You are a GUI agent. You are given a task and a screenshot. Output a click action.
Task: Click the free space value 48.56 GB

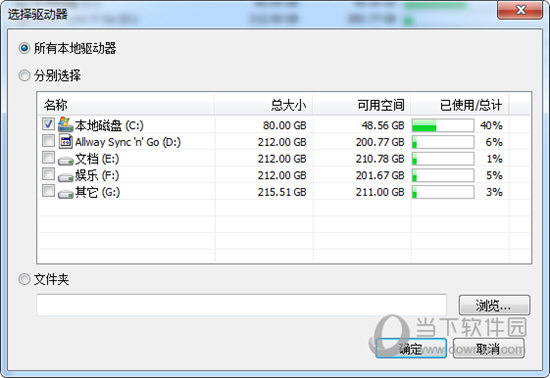383,126
